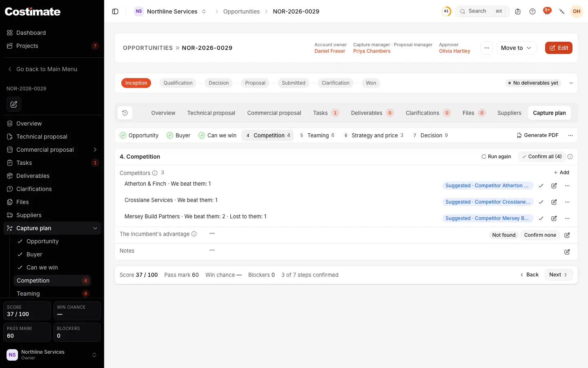The height and width of the screenshot is (368, 588).
Task: Click the Search field
Action: coord(482,11)
